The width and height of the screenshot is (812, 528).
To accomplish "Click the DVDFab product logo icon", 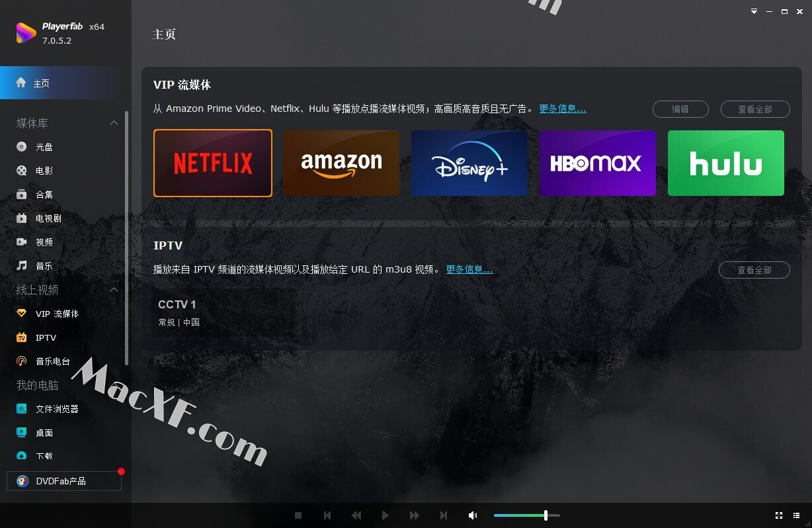I will [22, 481].
